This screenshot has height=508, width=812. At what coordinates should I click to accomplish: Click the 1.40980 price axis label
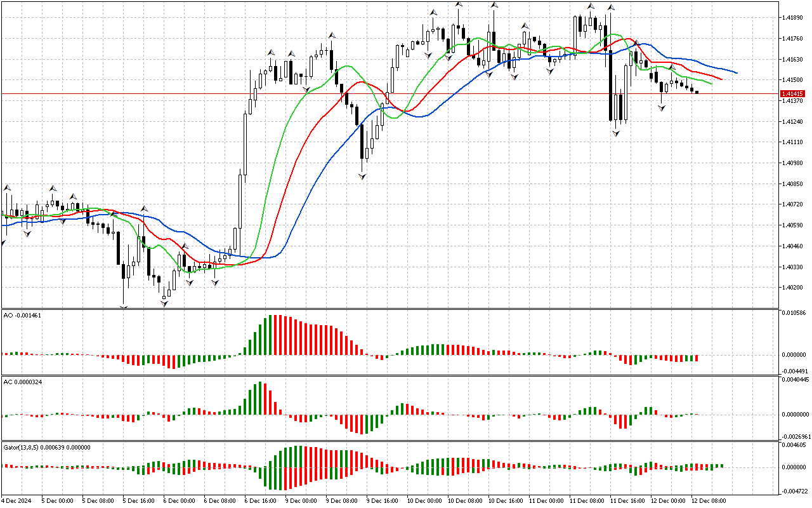[794, 163]
